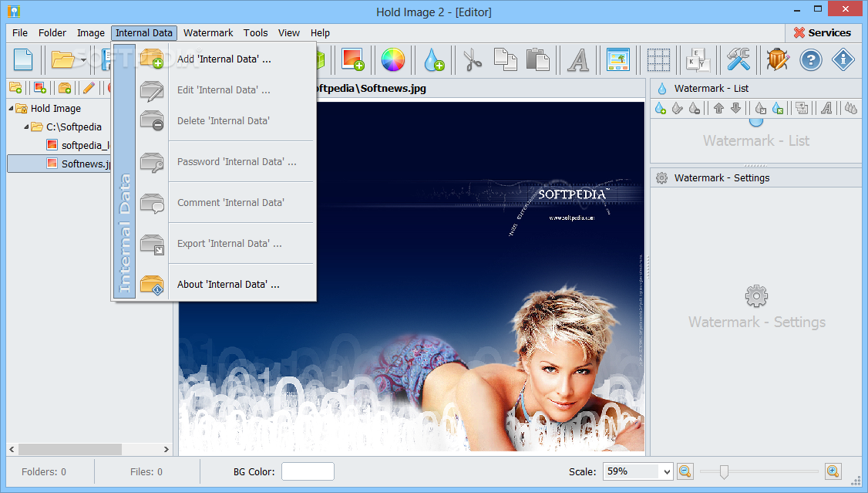Collapse the C:\Softpedia folder node
The width and height of the screenshot is (868, 493).
pyautogui.click(x=26, y=127)
